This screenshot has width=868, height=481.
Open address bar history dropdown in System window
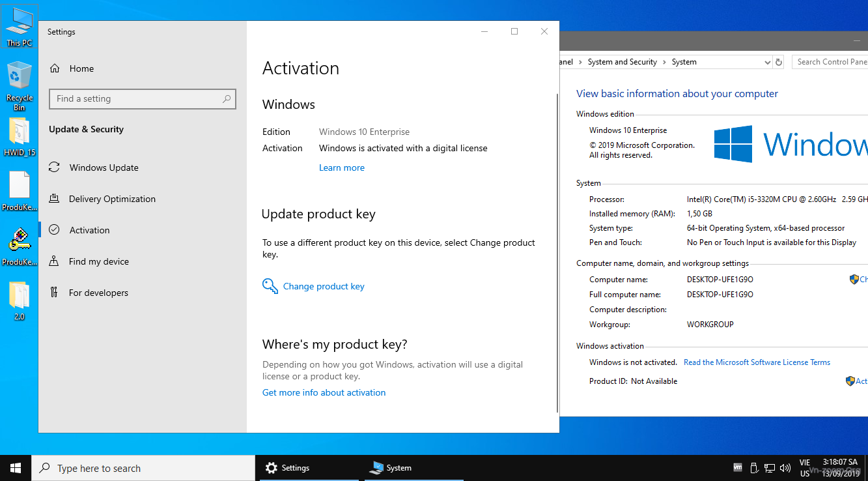point(767,62)
